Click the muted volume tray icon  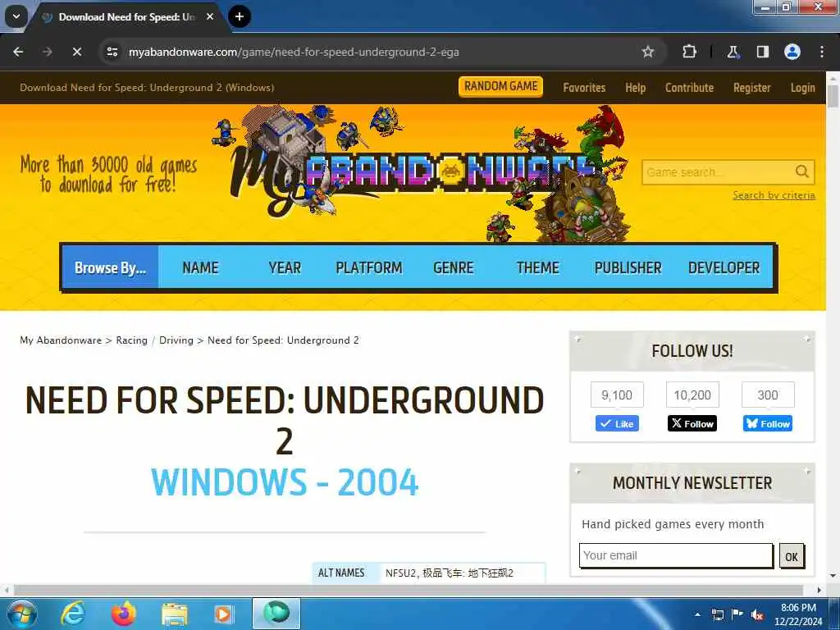pos(757,614)
